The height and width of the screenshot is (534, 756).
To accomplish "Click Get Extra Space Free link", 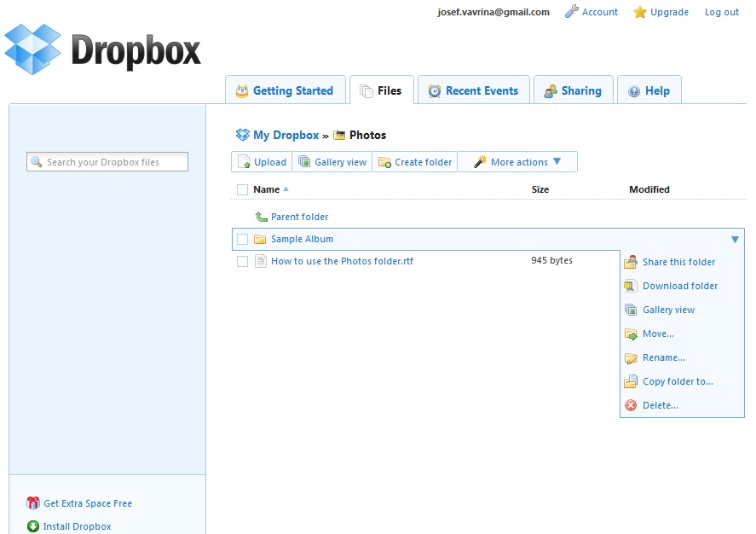I will (x=88, y=503).
